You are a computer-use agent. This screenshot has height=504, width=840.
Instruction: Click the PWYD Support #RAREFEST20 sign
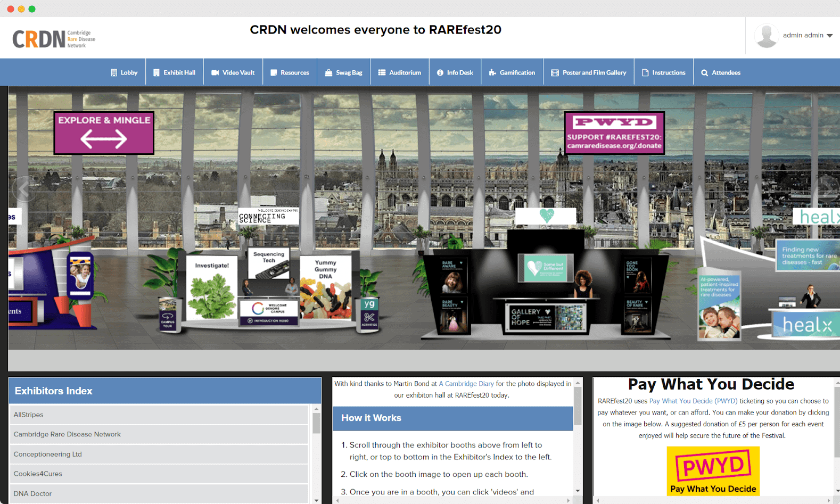[x=614, y=133]
